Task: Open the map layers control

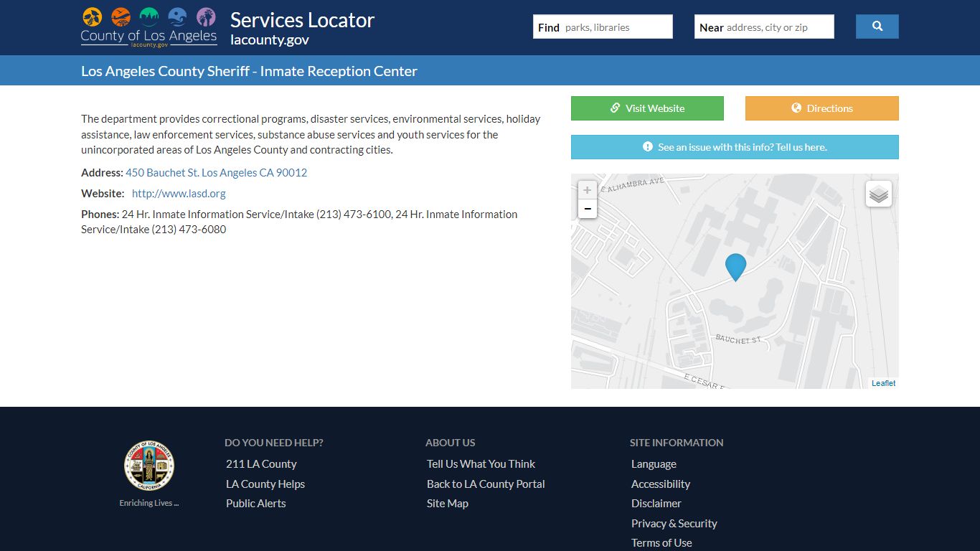Action: click(x=879, y=194)
